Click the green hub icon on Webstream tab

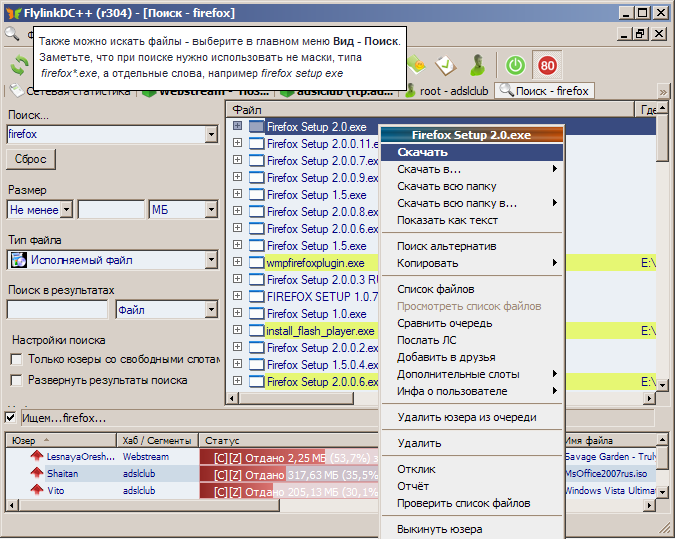tap(149, 93)
